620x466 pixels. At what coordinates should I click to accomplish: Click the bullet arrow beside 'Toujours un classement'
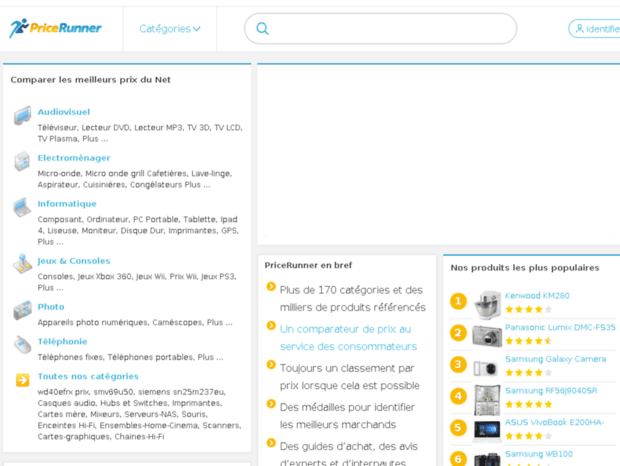click(x=271, y=364)
